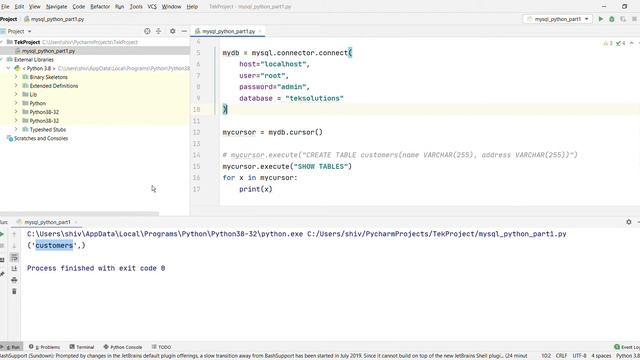Image resolution: width=640 pixels, height=360 pixels.
Task: Open the Edit menu
Action: click(x=19, y=7)
